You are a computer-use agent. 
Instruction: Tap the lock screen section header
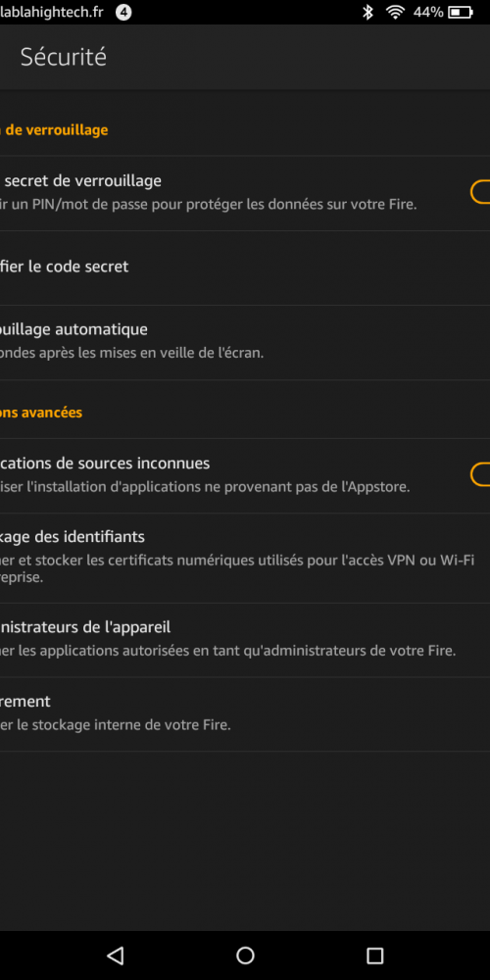click(x=54, y=130)
